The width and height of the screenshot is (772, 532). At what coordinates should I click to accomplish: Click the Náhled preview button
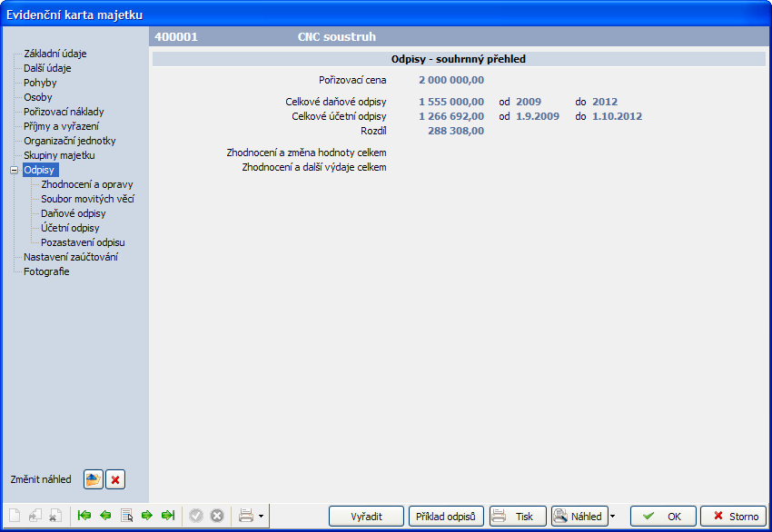(579, 517)
